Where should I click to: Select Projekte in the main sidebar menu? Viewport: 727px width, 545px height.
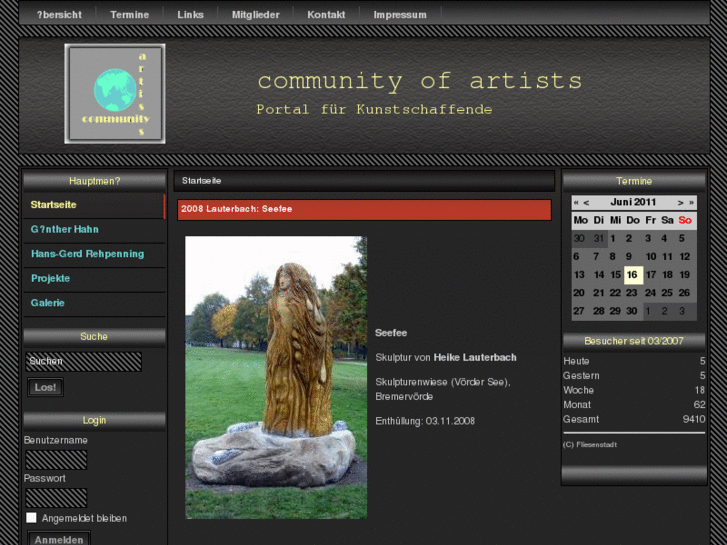point(50,278)
